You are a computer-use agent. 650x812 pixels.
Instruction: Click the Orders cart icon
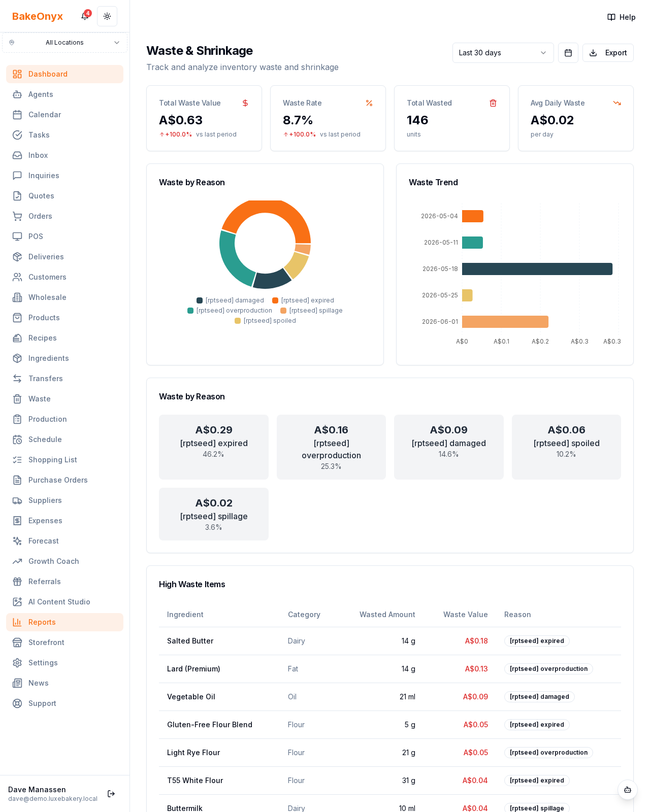coord(17,216)
